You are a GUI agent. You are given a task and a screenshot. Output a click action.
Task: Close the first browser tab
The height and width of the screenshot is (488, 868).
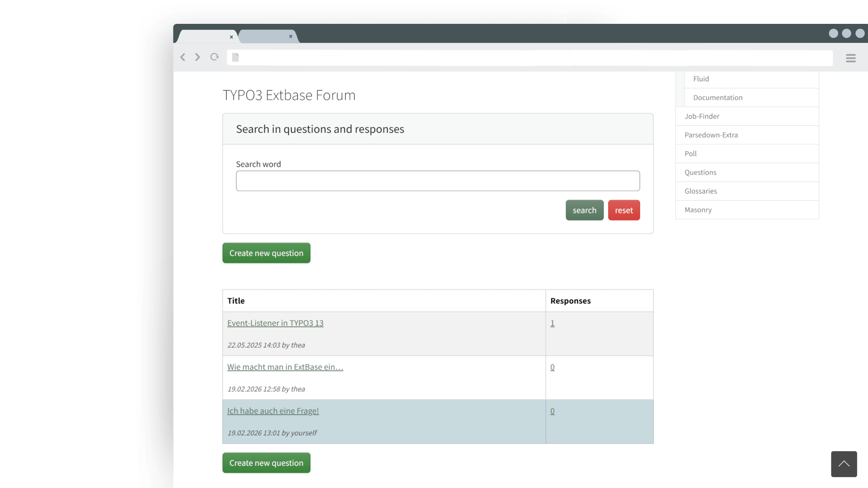(x=231, y=37)
